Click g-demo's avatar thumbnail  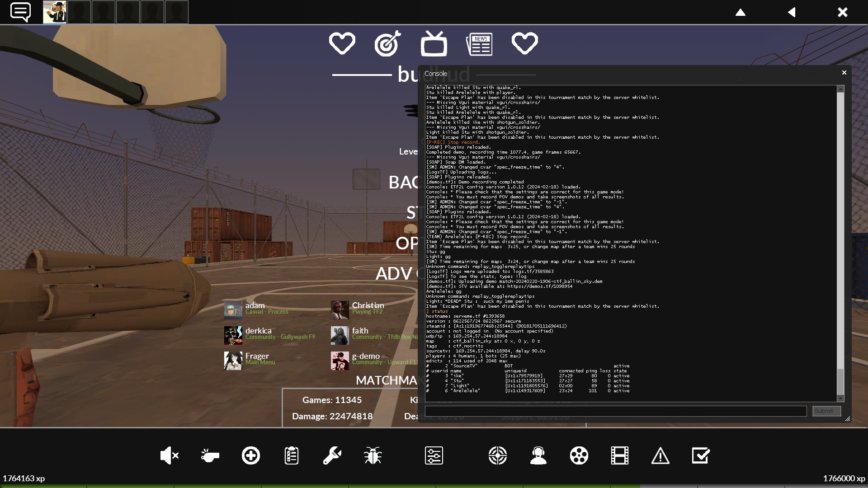click(x=340, y=361)
